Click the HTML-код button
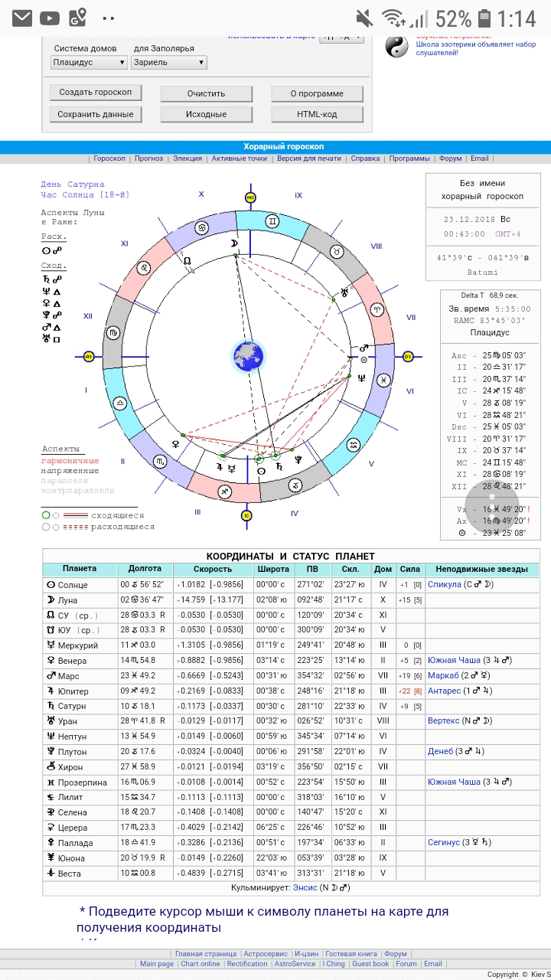The image size is (551, 980). coord(317,114)
